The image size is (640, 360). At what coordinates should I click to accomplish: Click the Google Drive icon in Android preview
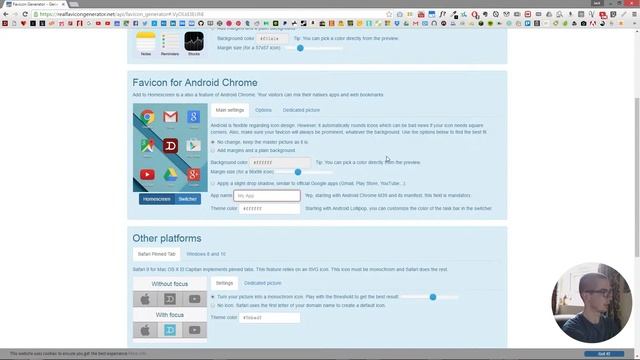click(170, 175)
